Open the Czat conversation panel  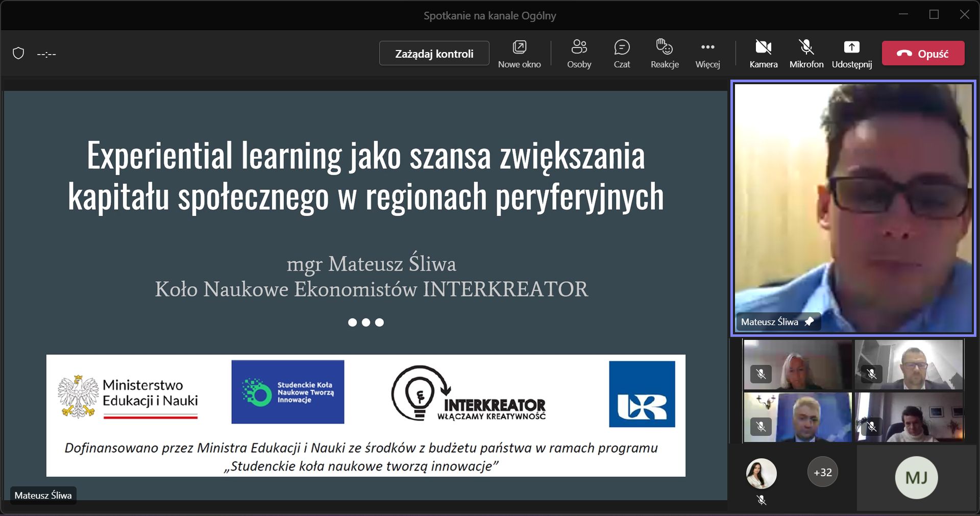622,54
